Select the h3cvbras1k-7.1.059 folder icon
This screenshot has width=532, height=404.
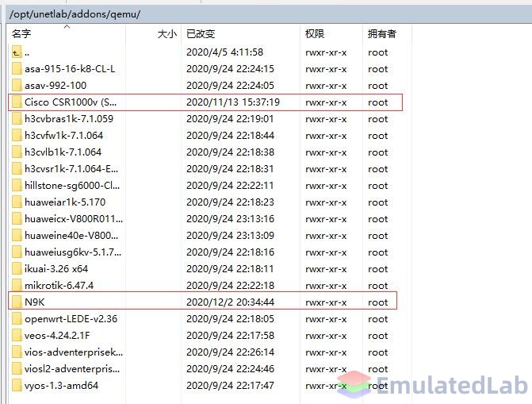pos(17,119)
